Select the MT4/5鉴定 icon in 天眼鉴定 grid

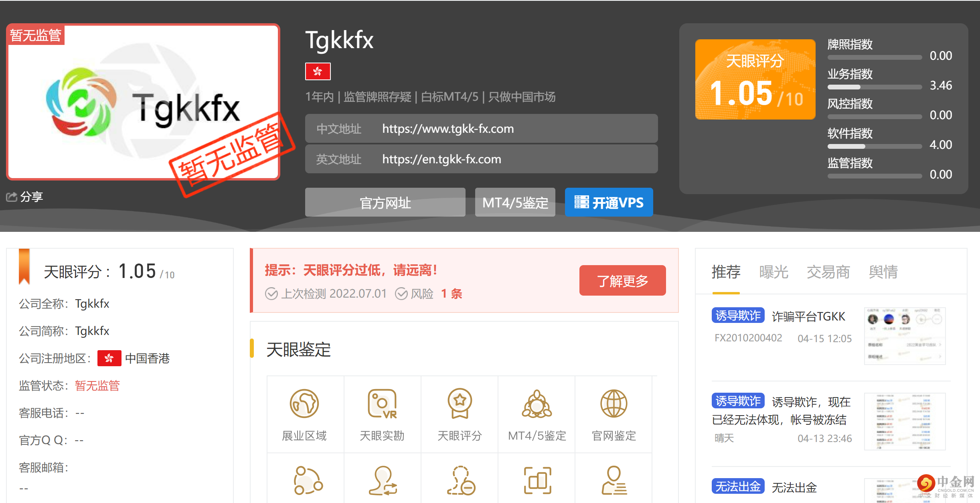click(x=537, y=405)
